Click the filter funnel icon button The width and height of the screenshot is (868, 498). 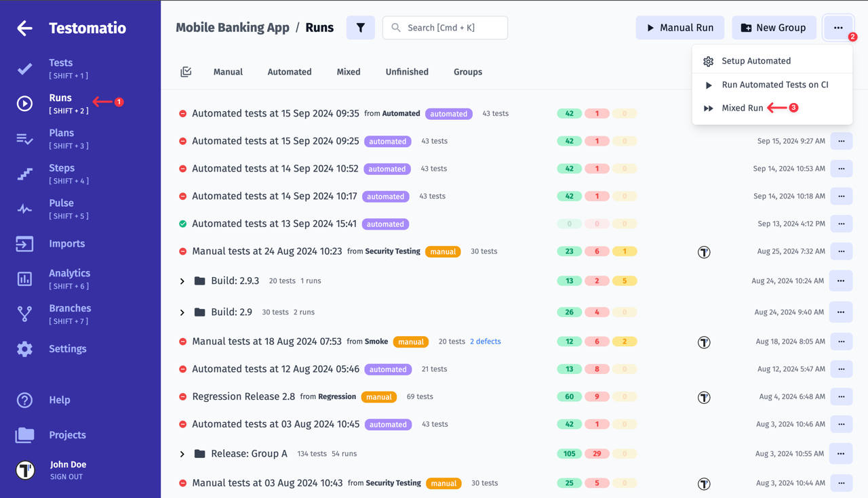(361, 28)
